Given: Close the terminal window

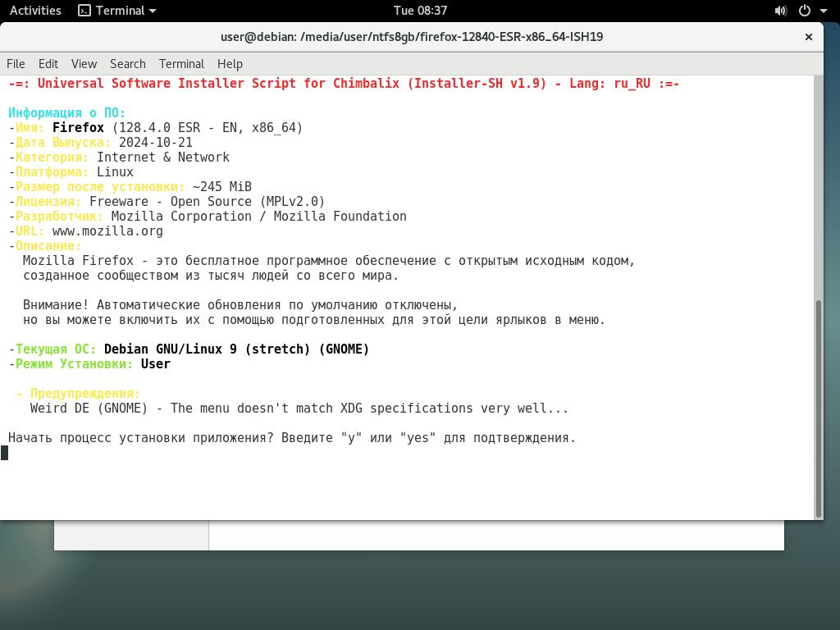Looking at the screenshot, I should coord(809,37).
